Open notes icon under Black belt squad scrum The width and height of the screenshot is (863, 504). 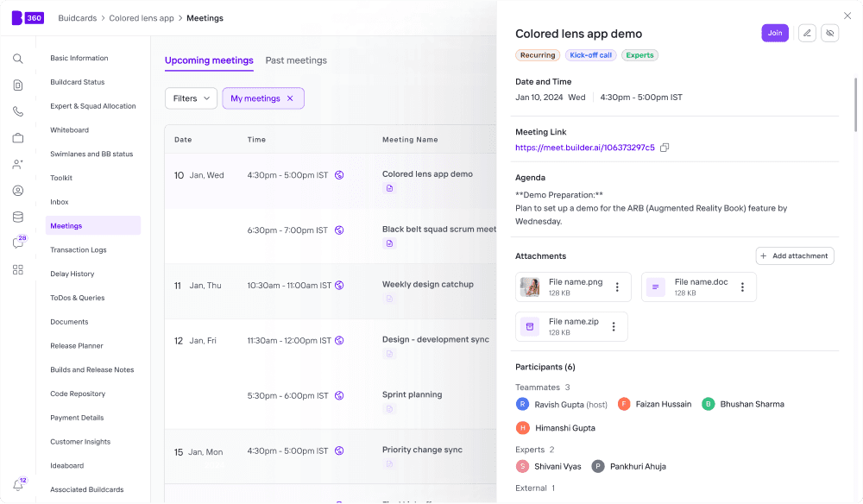[389, 243]
